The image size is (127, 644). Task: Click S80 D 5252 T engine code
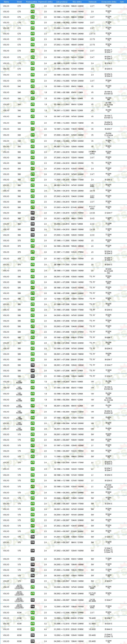[x=108, y=376]
